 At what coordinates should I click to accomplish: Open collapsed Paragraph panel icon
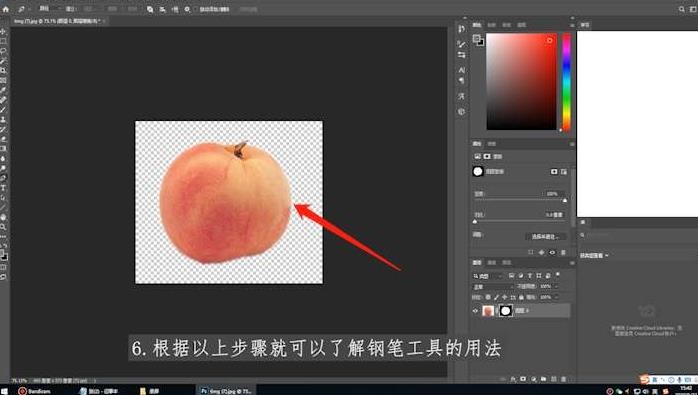462,81
